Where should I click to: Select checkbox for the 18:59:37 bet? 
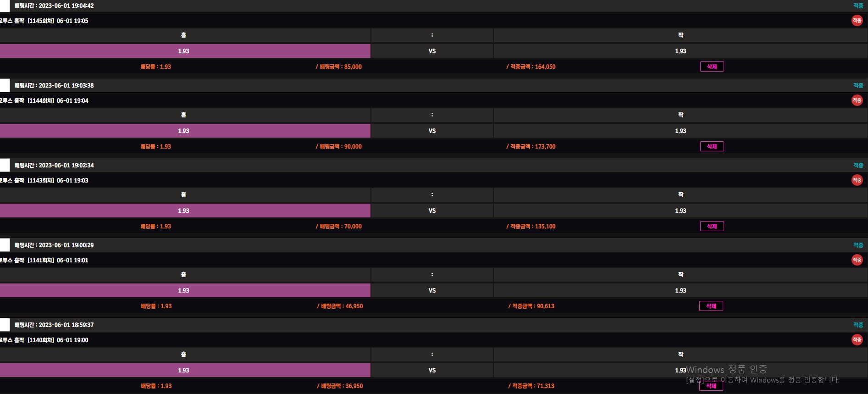pyautogui.click(x=5, y=325)
